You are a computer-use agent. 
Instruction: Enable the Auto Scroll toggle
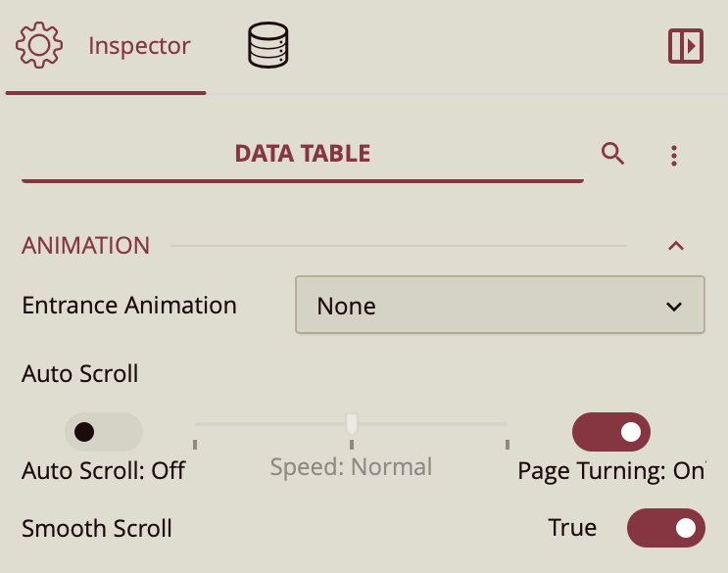click(x=104, y=431)
